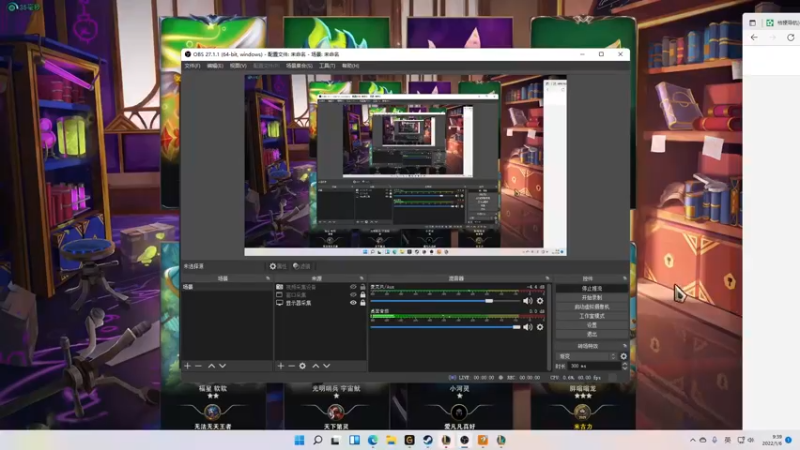The image size is (800, 450).
Task: Click the transition duration input field
Action: (x=594, y=366)
